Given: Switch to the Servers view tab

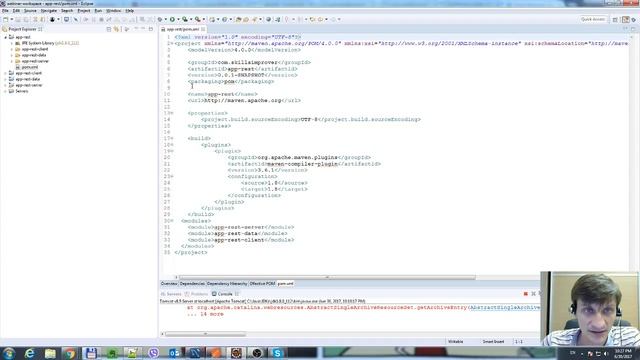Looking at the screenshot, I should (x=171, y=294).
